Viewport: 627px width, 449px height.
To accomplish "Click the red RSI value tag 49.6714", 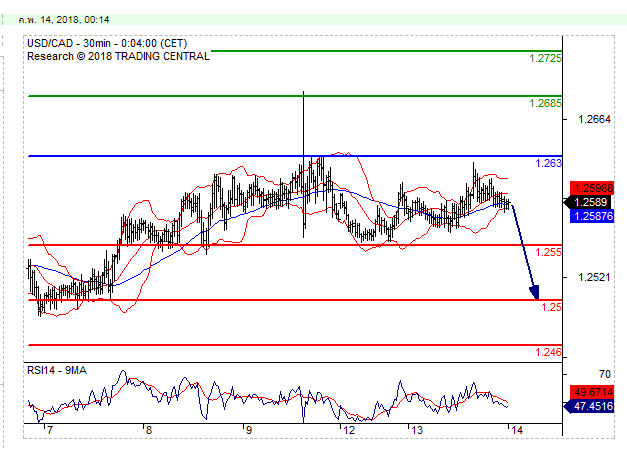I will 592,392.
